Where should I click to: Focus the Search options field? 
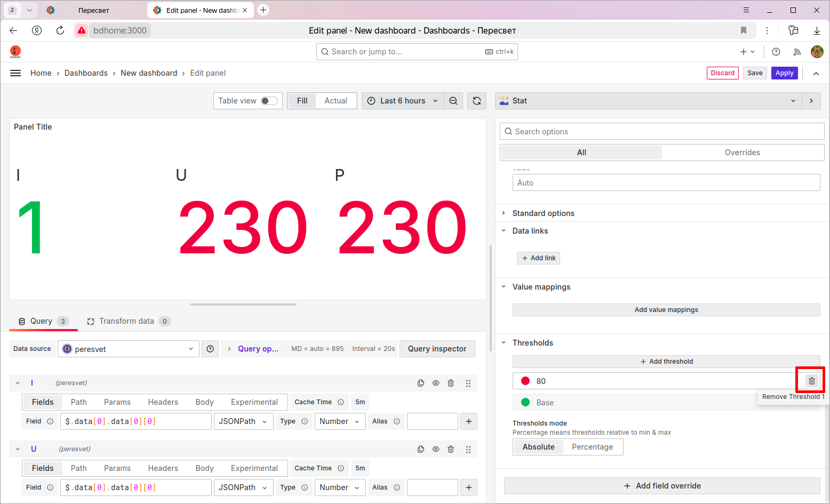coord(662,132)
